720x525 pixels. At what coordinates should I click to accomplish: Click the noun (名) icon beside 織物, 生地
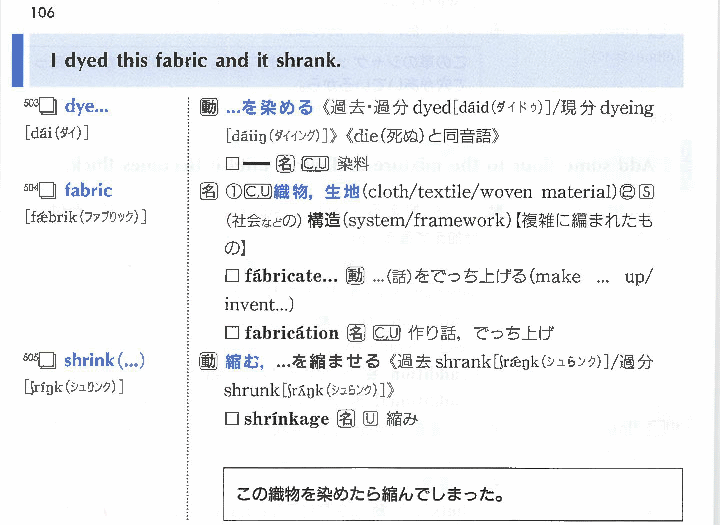(209, 190)
